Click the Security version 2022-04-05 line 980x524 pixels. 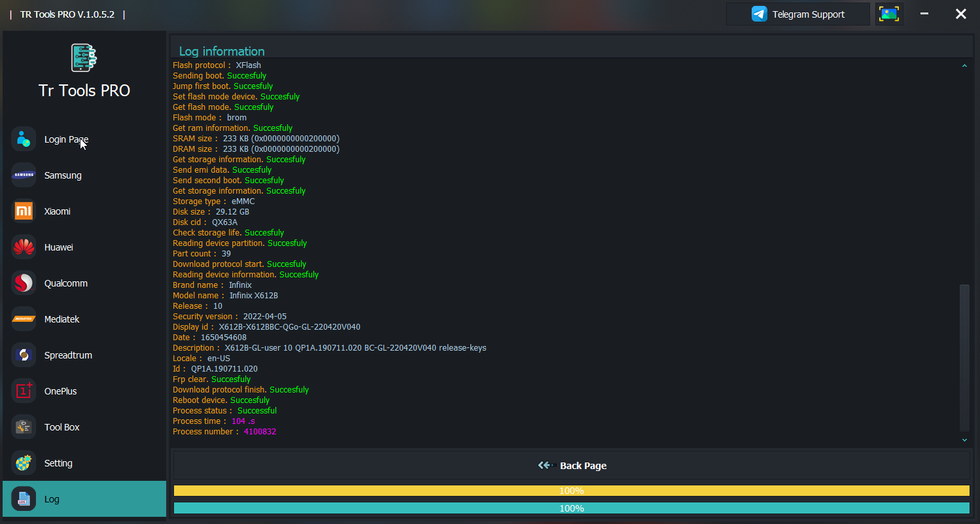[x=230, y=317]
